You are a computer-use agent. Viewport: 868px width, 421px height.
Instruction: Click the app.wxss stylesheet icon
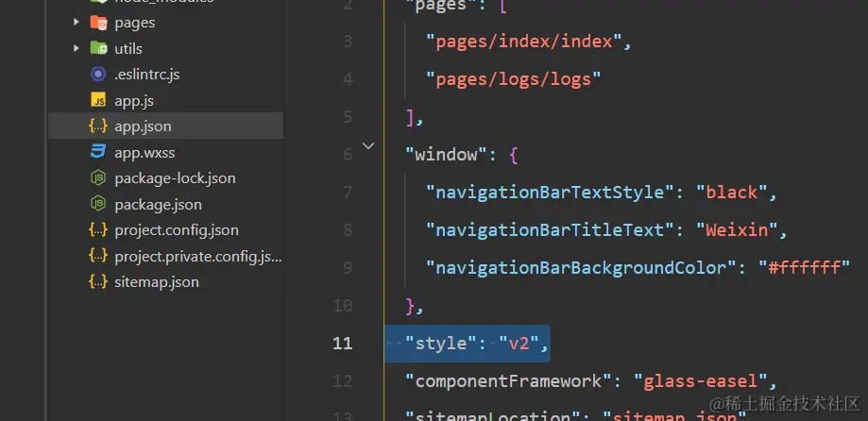[98, 152]
